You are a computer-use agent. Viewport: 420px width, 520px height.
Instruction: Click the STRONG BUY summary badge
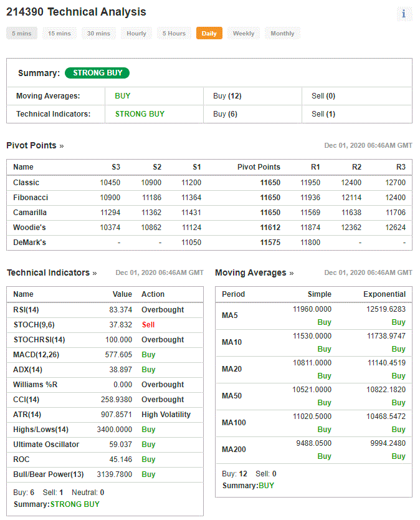click(97, 73)
